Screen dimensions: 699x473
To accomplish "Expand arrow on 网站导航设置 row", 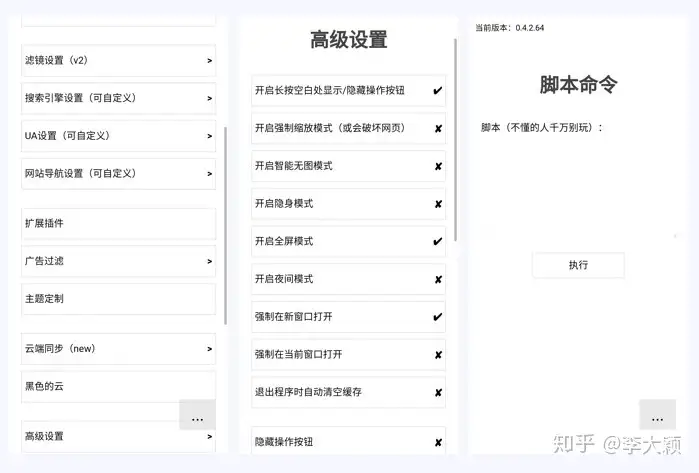I will [210, 174].
